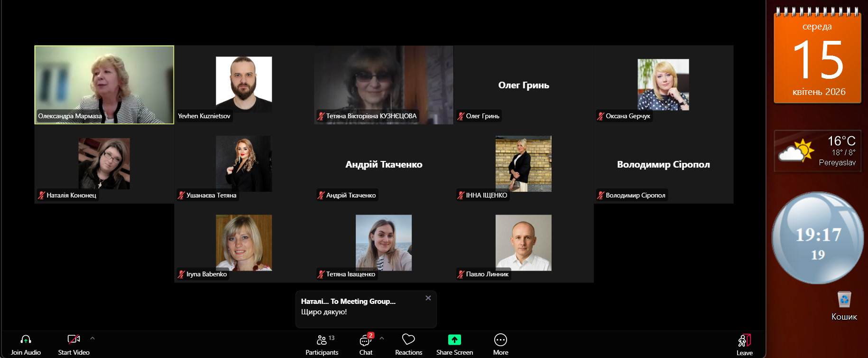Click the muted mic icon for Оксана Герчук
The height and width of the screenshot is (358, 868).
[x=600, y=116]
